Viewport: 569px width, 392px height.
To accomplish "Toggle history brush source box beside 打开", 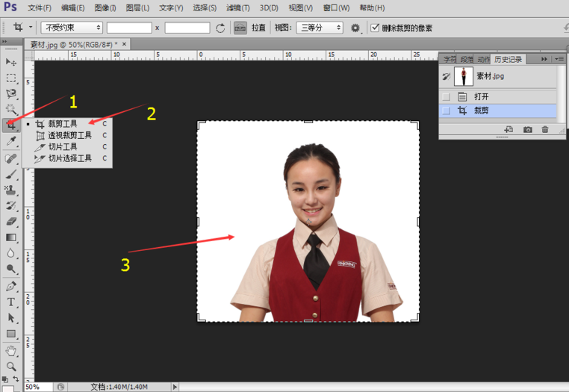I will click(446, 96).
